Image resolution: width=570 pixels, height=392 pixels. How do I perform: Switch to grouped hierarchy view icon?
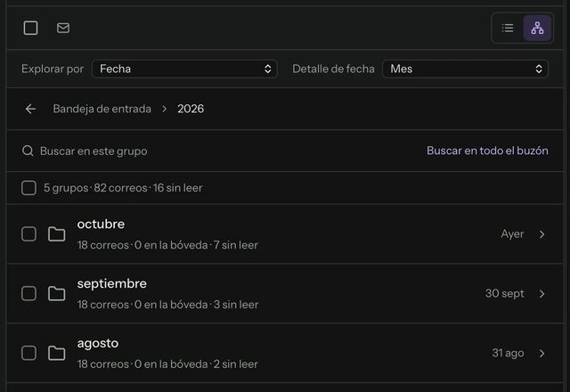click(x=537, y=28)
